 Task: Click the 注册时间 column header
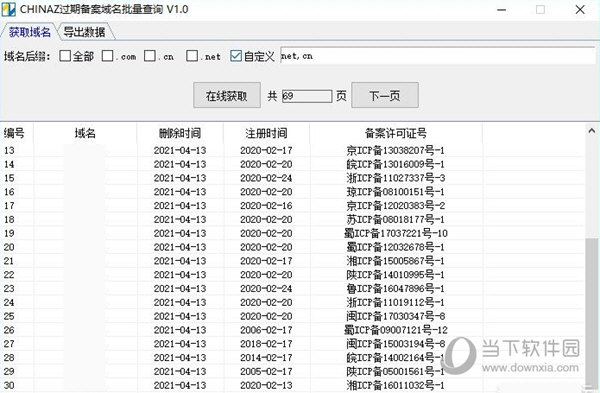(266, 133)
